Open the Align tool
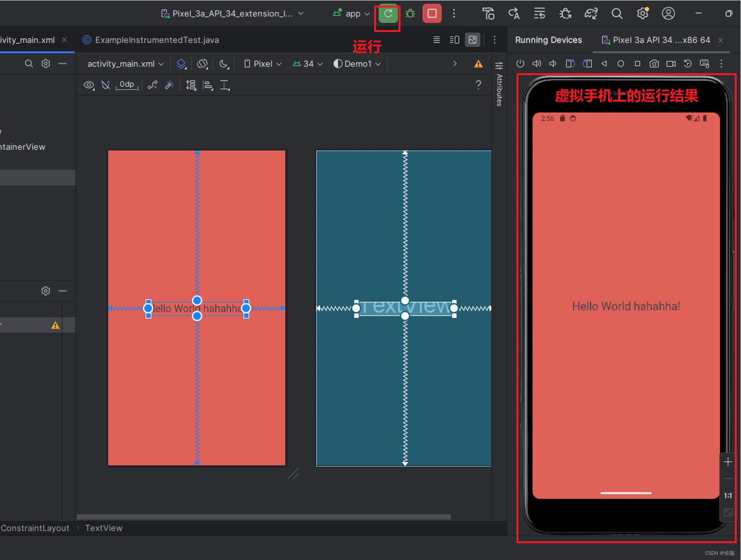 pyautogui.click(x=208, y=85)
